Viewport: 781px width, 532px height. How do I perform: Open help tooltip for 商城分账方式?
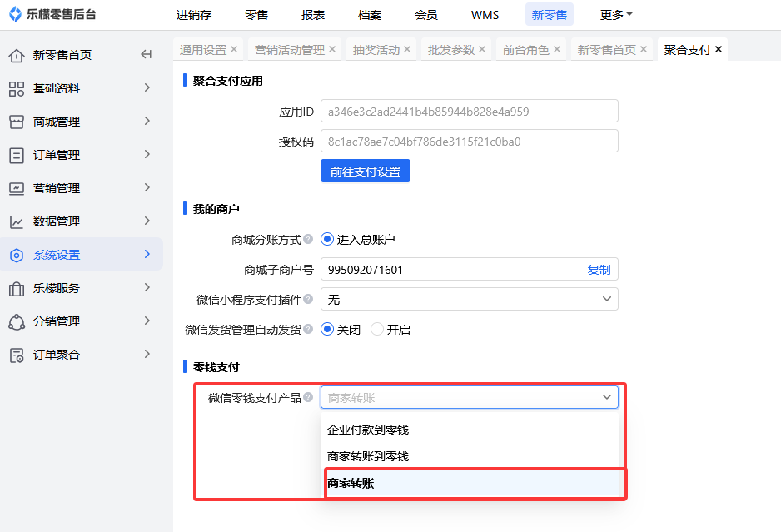(308, 239)
